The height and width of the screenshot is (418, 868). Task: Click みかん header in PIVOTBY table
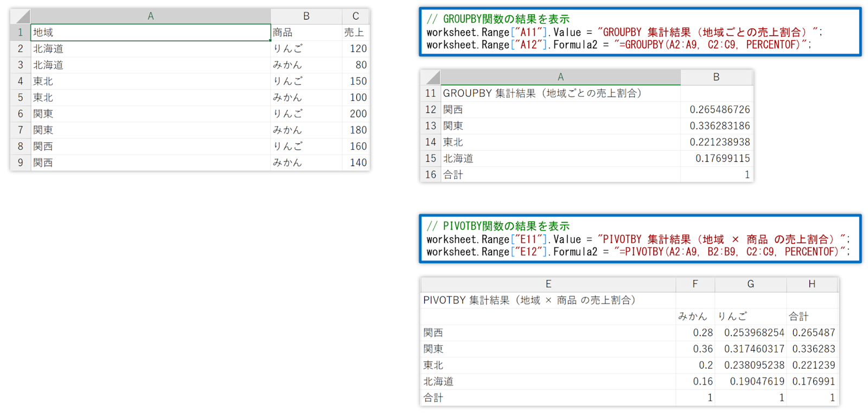tap(695, 316)
